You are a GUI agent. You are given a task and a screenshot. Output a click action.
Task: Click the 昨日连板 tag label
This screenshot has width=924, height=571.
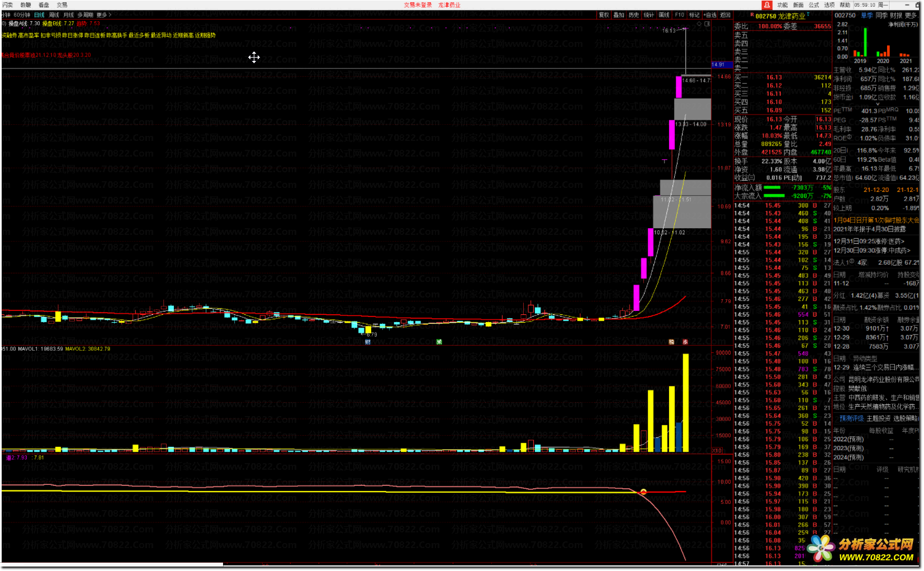pos(94,35)
